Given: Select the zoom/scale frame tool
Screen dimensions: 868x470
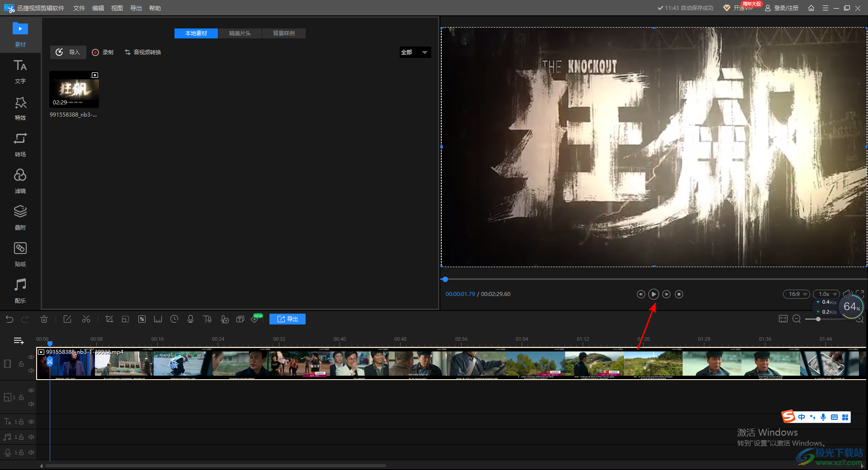Looking at the screenshot, I should pos(125,319).
